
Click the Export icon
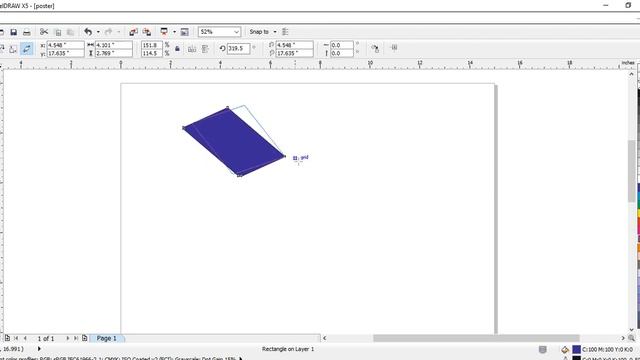coord(147,32)
